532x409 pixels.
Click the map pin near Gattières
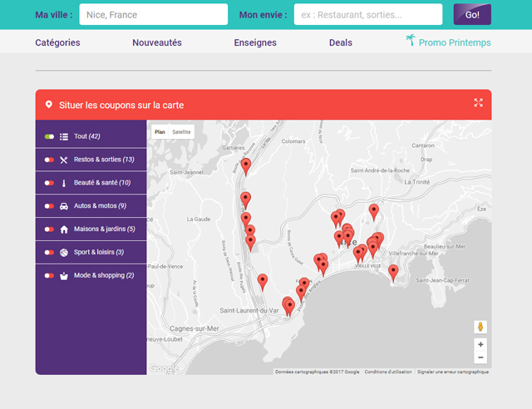point(246,166)
